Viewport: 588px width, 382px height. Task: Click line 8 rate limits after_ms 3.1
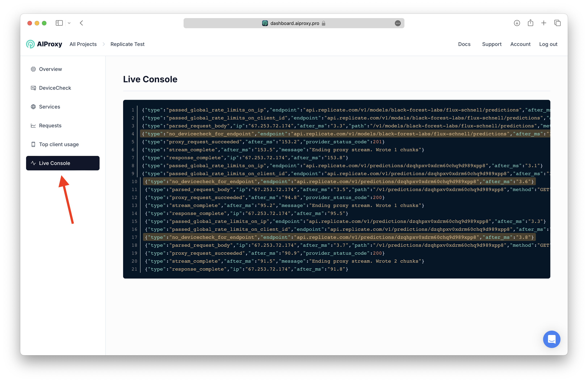342,165
